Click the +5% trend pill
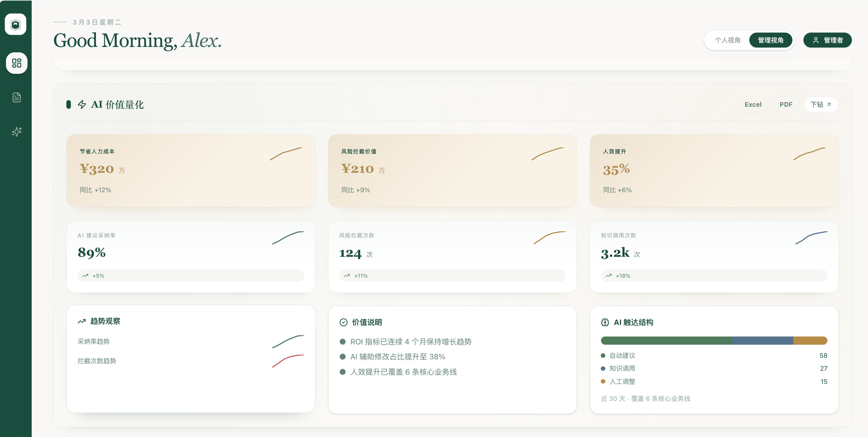 pos(191,275)
